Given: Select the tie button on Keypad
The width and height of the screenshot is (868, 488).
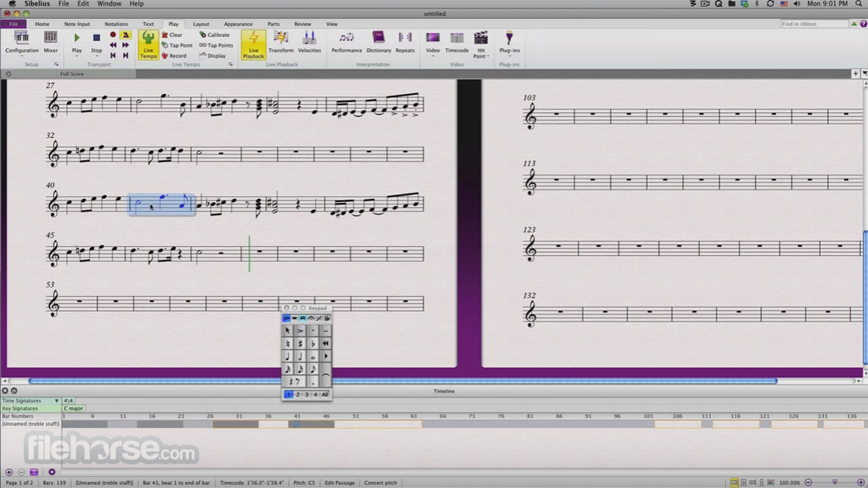Looking at the screenshot, I should click(x=325, y=376).
